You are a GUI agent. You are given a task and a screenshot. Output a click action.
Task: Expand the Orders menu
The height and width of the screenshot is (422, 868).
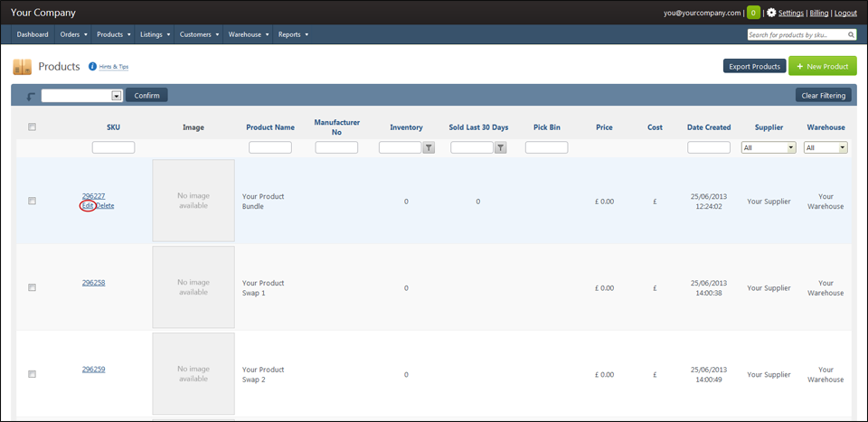coord(73,34)
